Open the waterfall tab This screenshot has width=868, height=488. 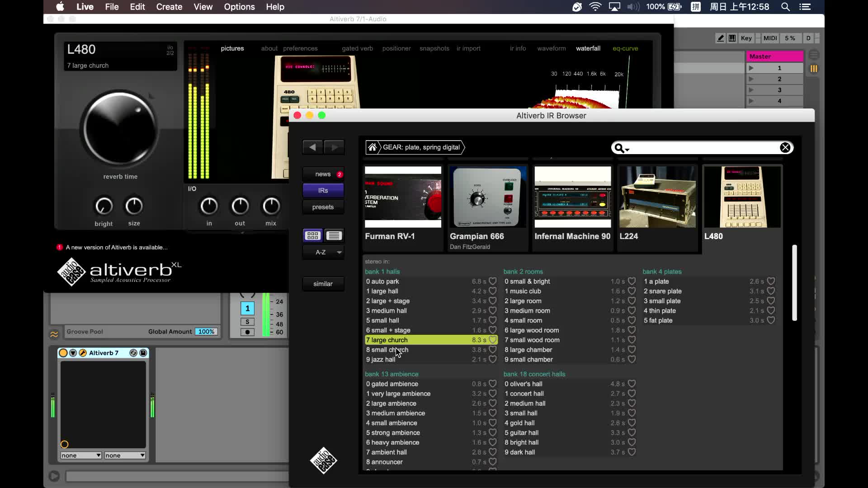588,48
